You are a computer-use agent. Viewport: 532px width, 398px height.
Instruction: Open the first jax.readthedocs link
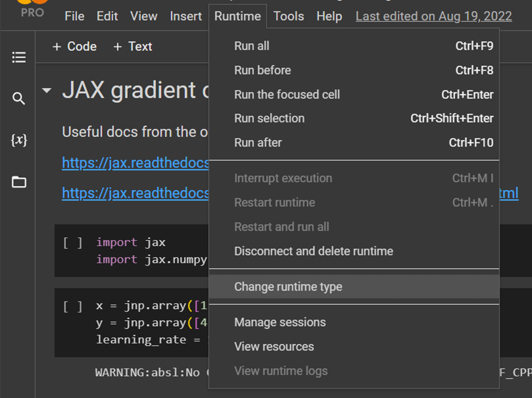coord(136,163)
